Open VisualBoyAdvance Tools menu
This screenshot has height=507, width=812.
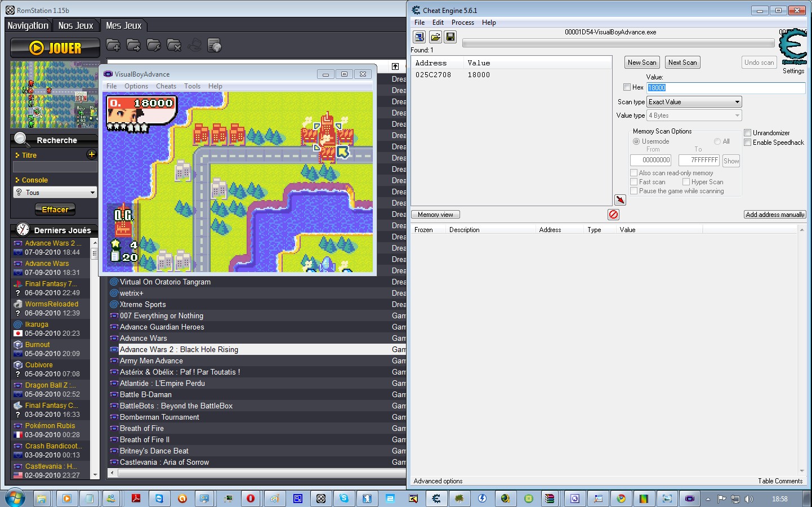coord(192,86)
